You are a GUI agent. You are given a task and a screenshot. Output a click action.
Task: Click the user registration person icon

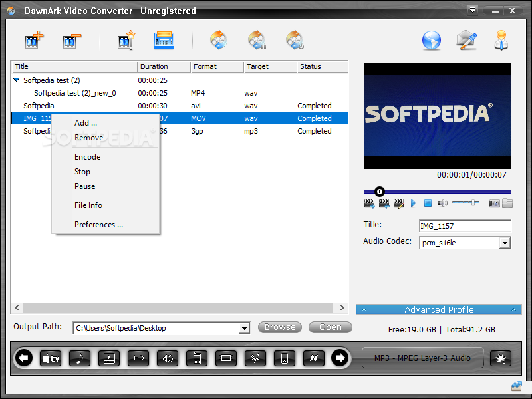(501, 40)
